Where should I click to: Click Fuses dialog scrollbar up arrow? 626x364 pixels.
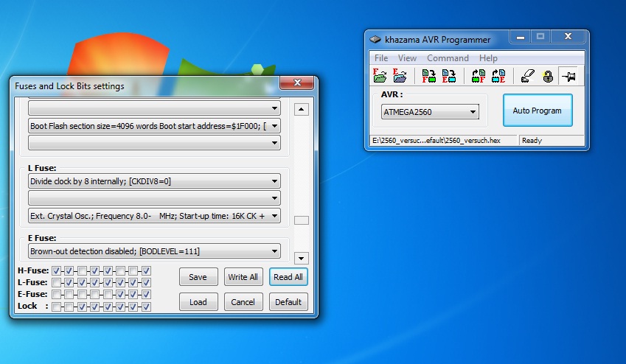(x=302, y=109)
